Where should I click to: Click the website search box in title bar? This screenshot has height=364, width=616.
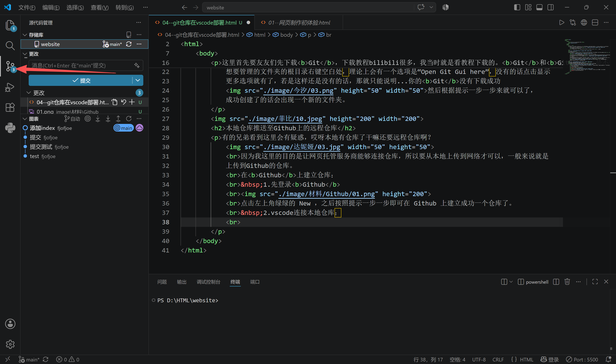click(x=308, y=7)
